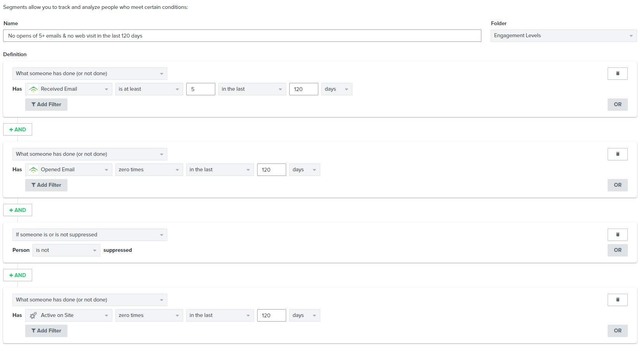Click the 120 field in Opened Email row
The image size is (644, 346).
(x=271, y=170)
